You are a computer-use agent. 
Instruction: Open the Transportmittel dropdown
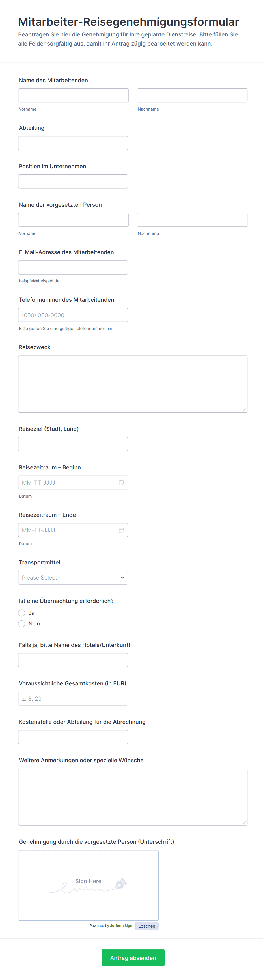pos(73,577)
